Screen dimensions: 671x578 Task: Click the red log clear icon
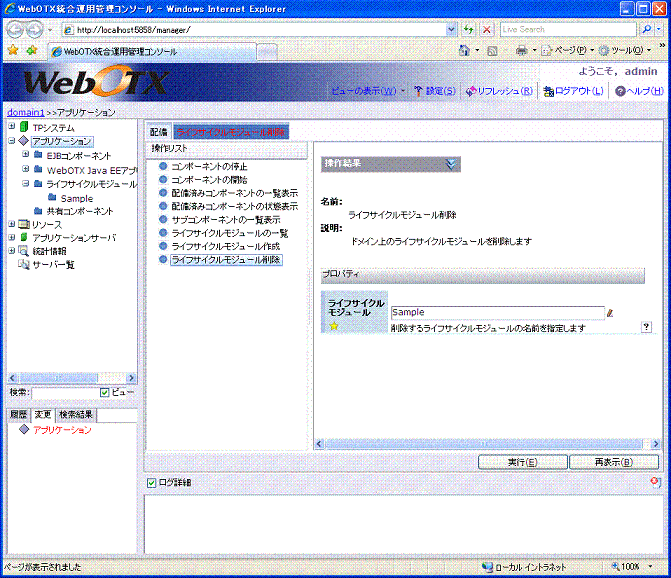[655, 482]
